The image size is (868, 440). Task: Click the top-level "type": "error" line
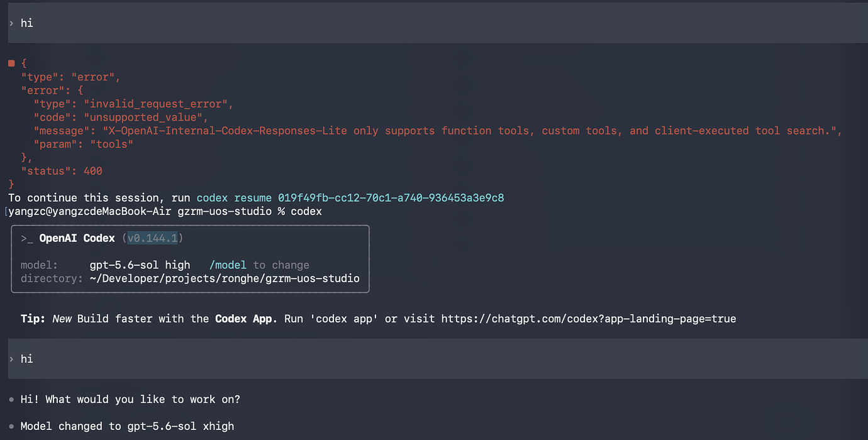tap(70, 77)
